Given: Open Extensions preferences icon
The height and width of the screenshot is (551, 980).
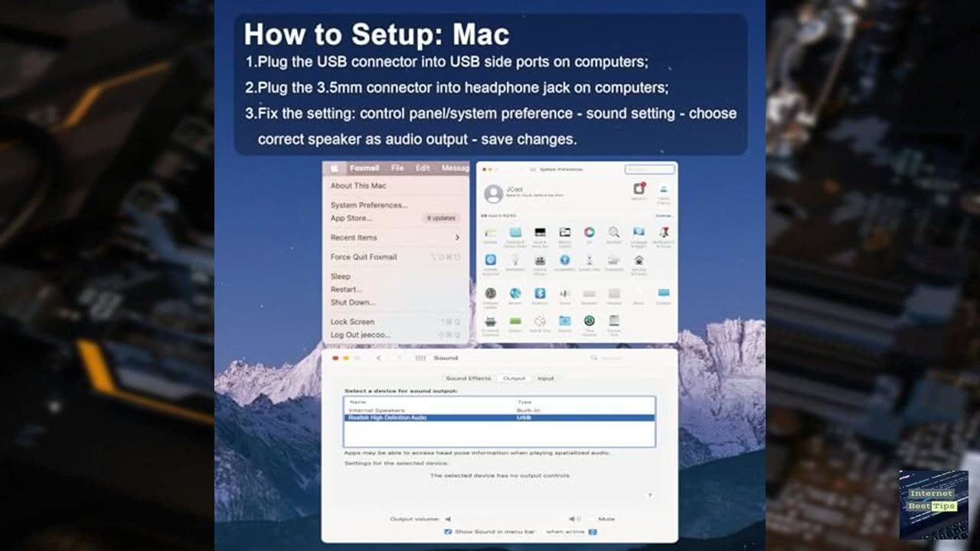Looking at the screenshot, I should pos(614,260).
